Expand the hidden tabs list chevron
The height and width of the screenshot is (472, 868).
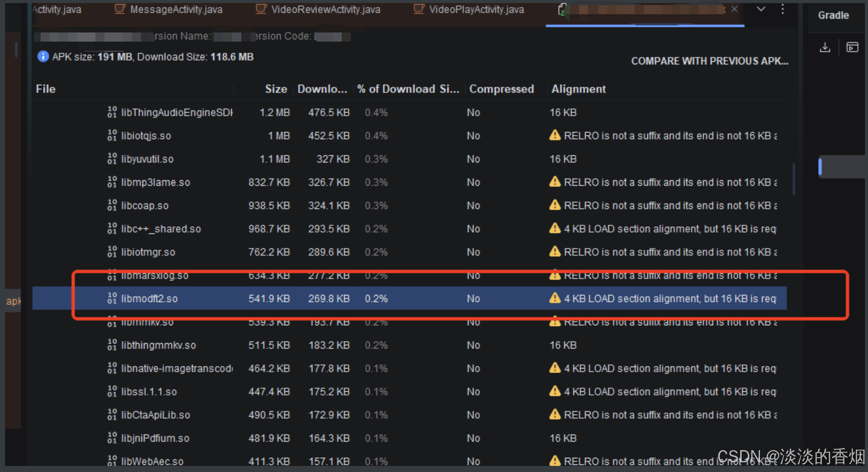point(761,9)
